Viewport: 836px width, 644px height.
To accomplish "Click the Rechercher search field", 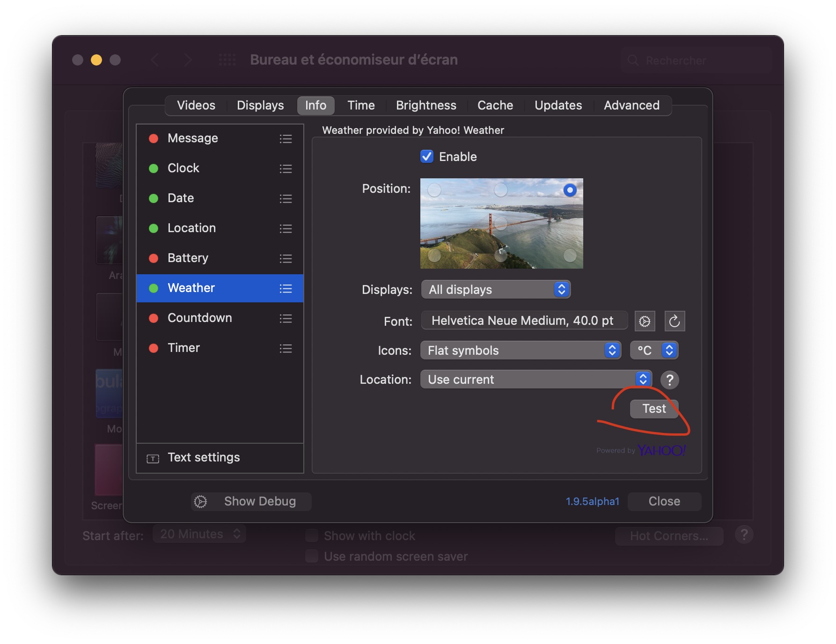I will 697,60.
